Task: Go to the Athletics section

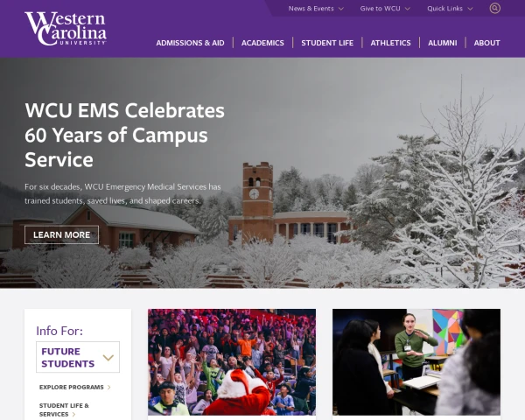Action: [x=390, y=43]
